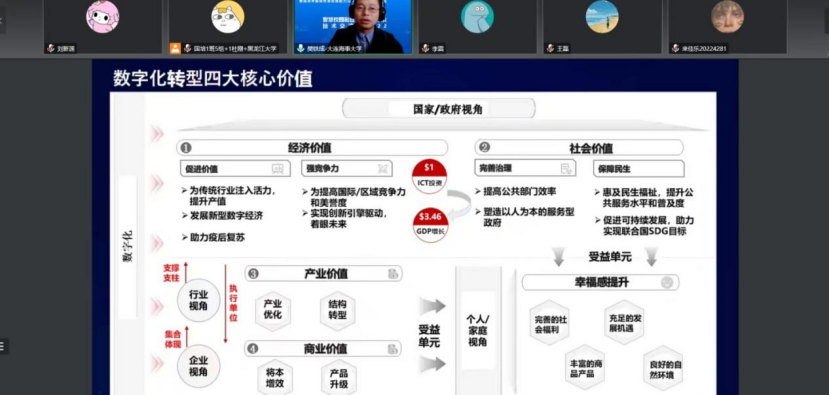Select the pink cartoon avatar participant tile
Image resolution: width=829 pixels, height=395 pixels.
point(103,26)
